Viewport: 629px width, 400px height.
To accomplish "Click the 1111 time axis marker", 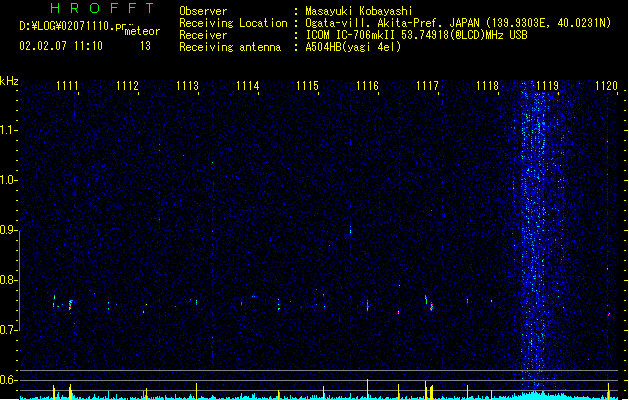I will pyautogui.click(x=67, y=86).
